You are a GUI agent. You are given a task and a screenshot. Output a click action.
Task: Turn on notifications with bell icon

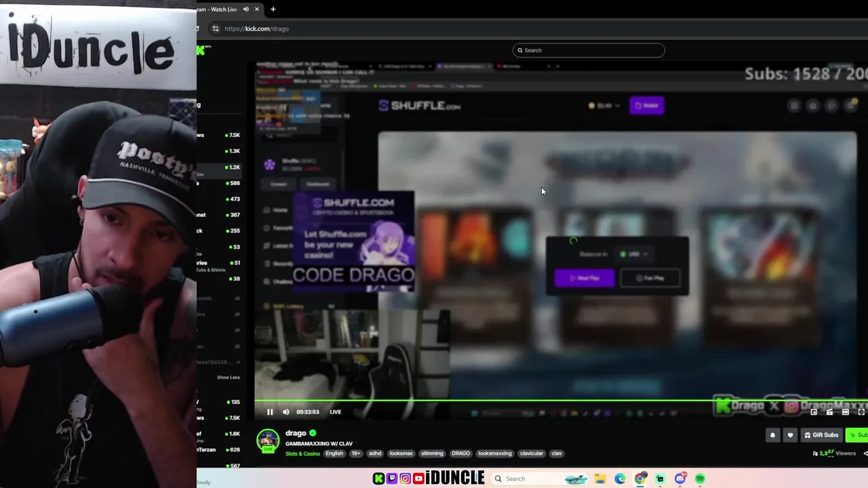(772, 435)
